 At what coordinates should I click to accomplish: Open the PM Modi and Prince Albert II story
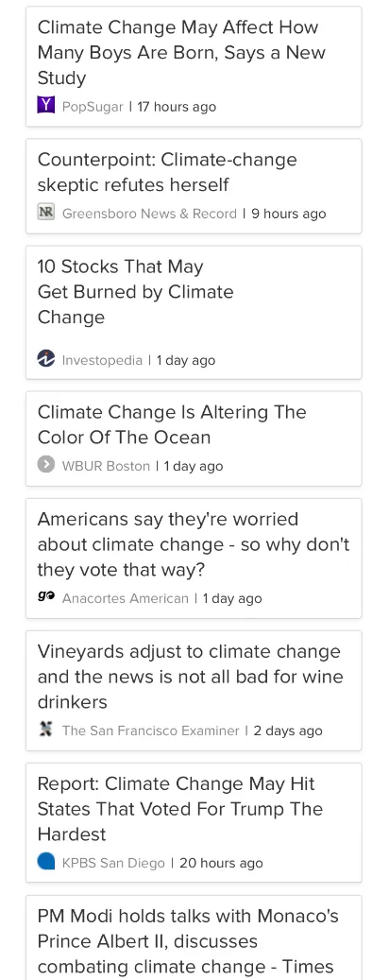click(194, 938)
